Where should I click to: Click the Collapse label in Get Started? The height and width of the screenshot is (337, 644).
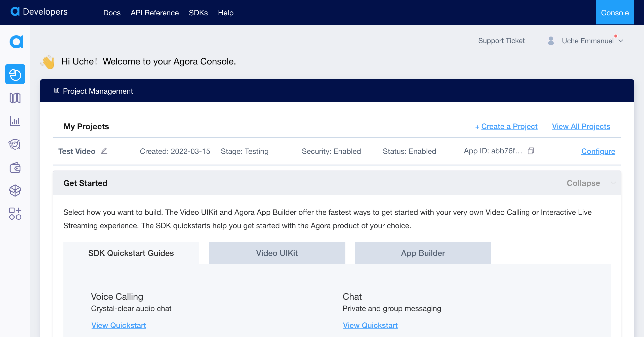(583, 183)
